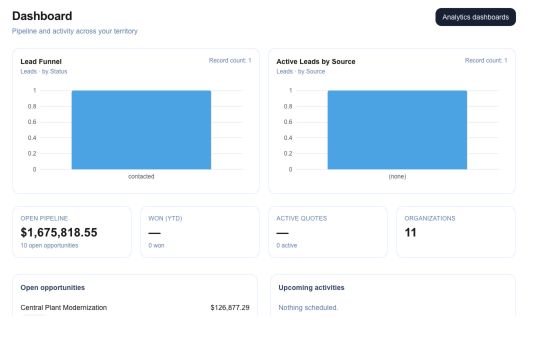Open the Analytics dashboards button
Screen dimensions: 560x360
[475, 17]
